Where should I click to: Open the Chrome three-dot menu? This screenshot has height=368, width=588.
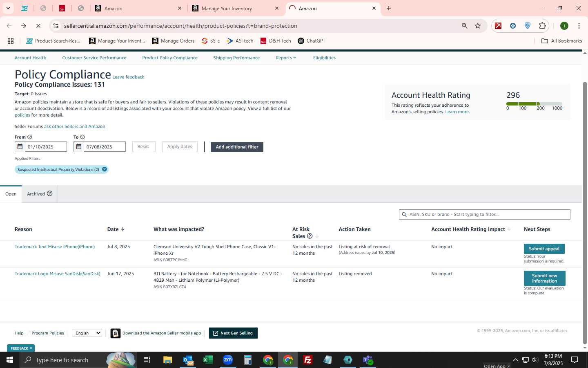[579, 26]
